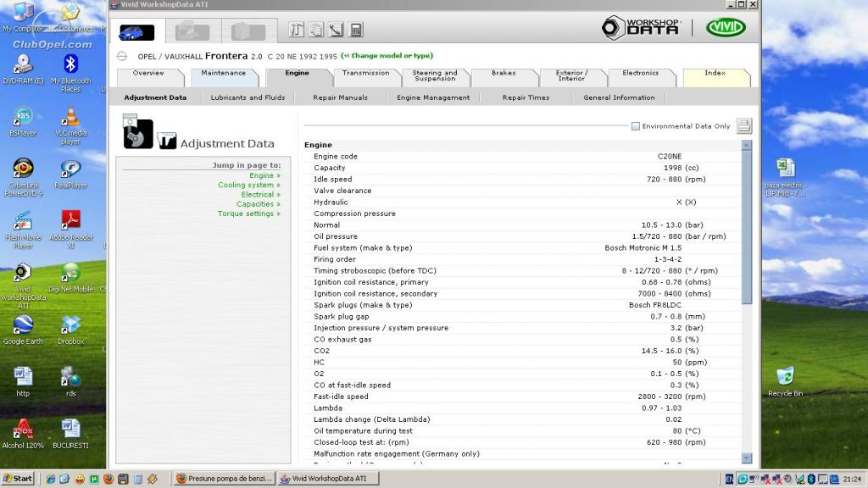Screen dimensions: 868x488
Task: Toggle Environmental Data Only checkbox
Action: coord(636,126)
